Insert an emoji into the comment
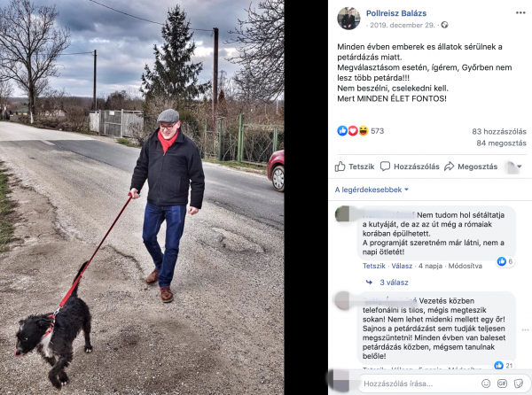The image size is (532, 395). tap(486, 383)
